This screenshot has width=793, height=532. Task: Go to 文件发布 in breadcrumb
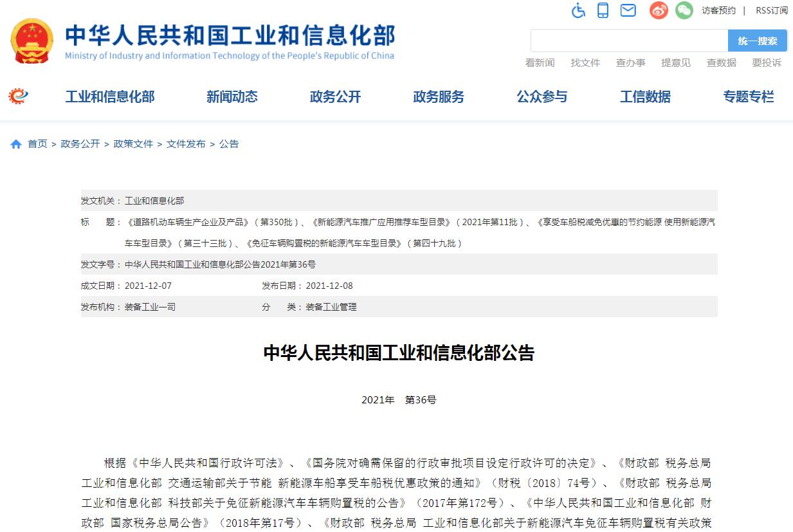(x=186, y=144)
